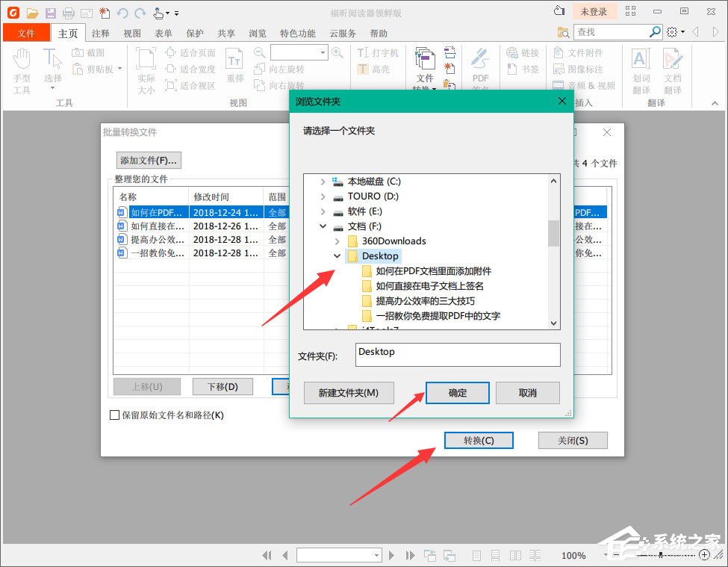The width and height of the screenshot is (728, 567).
Task: Switch to the 注释 ribbon tab
Action: 100,33
